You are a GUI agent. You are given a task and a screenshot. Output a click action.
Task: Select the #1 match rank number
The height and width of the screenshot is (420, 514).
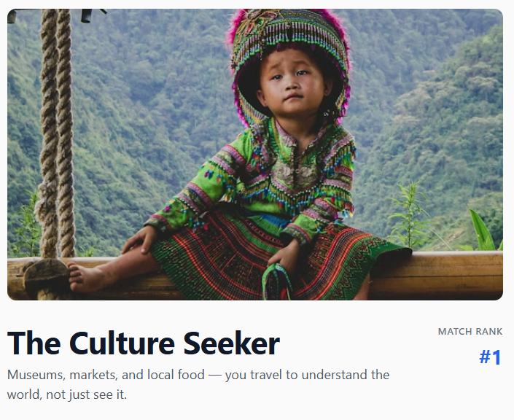pos(490,358)
